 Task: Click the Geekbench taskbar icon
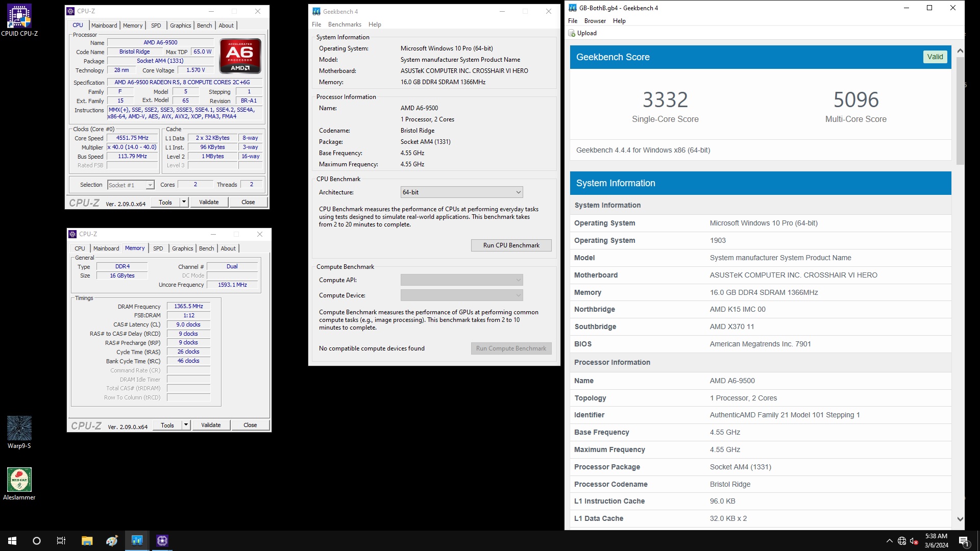137,541
